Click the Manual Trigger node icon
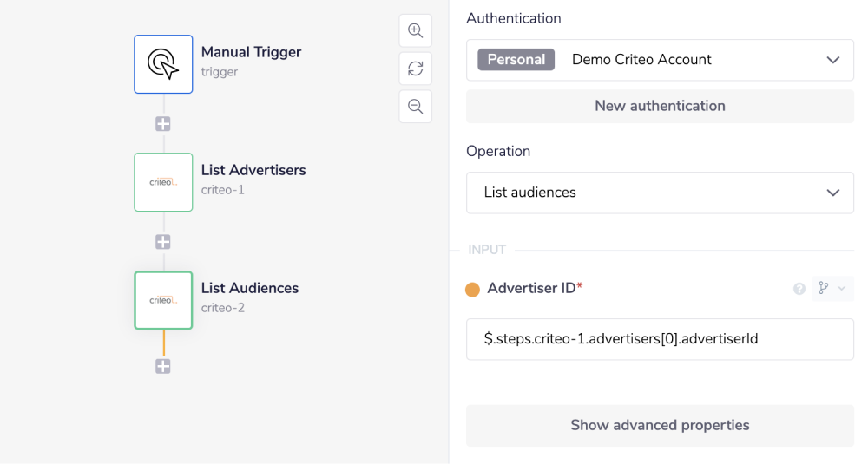The image size is (868, 464). pos(163,64)
